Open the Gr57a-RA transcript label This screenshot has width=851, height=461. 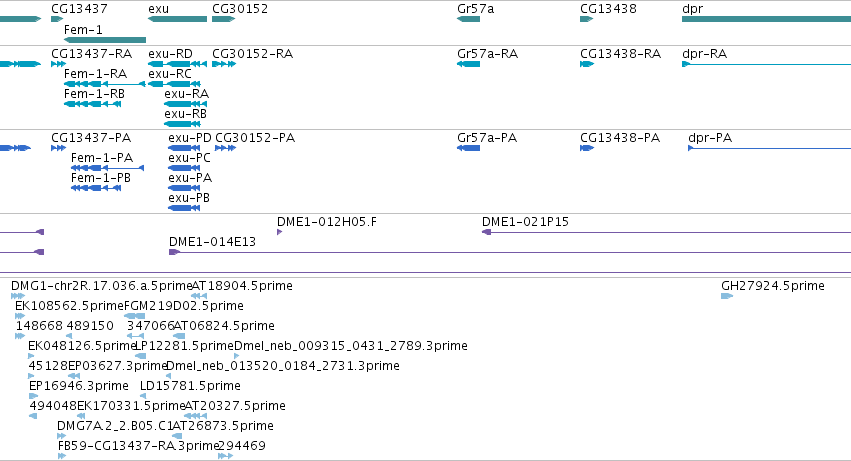pyautogui.click(x=487, y=54)
